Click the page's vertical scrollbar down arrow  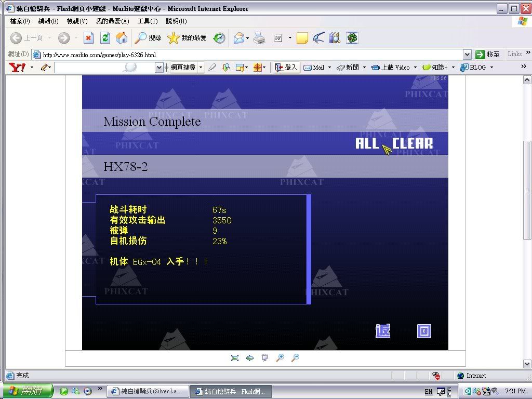click(x=527, y=364)
